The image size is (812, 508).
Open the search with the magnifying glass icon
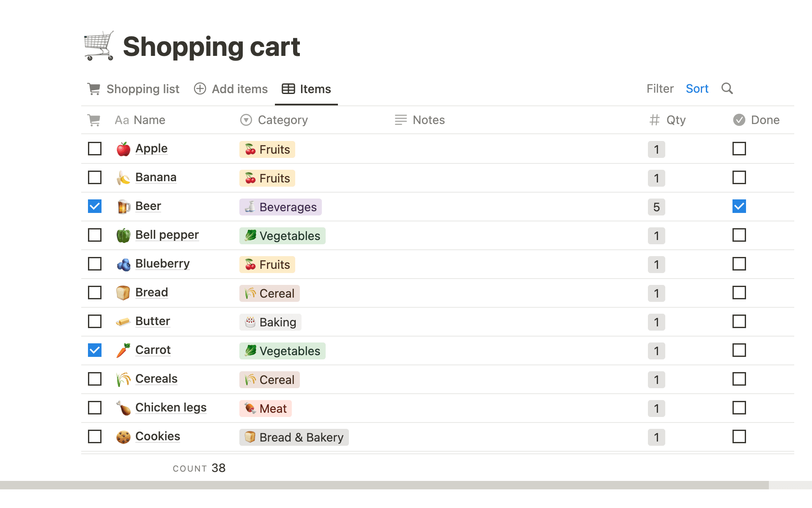727,88
